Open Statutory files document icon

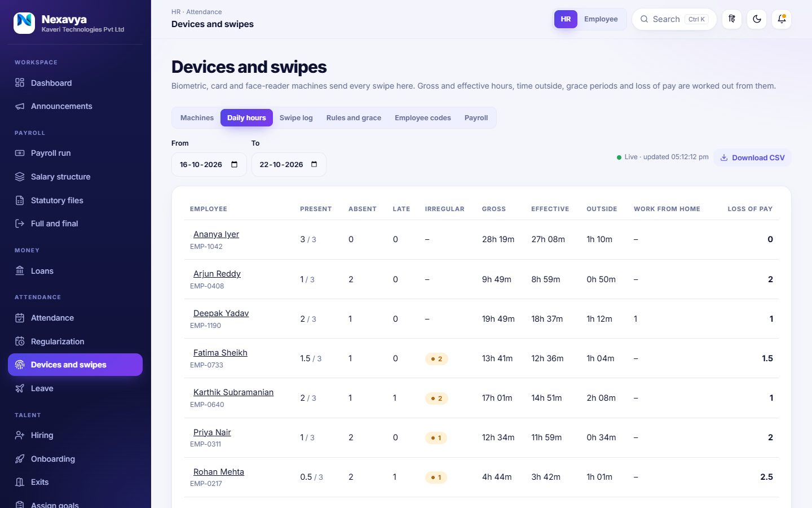[20, 200]
